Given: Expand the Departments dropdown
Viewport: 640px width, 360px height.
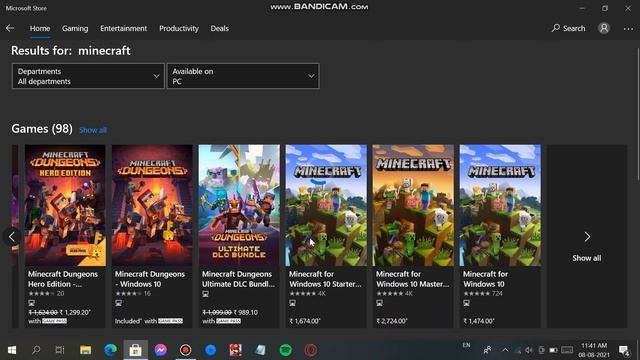Looking at the screenshot, I should coord(88,76).
